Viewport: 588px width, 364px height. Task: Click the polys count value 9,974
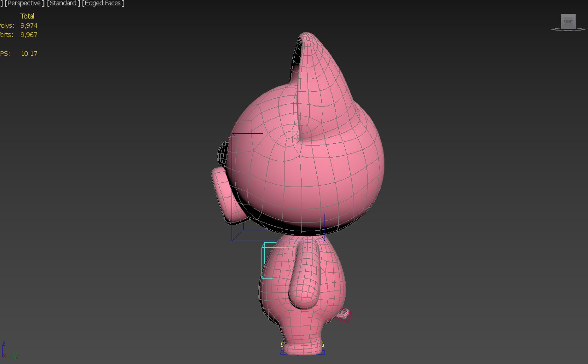[29, 25]
